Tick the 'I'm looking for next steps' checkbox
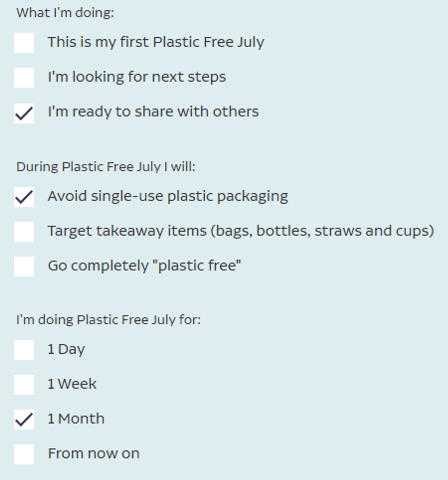 coord(24,78)
